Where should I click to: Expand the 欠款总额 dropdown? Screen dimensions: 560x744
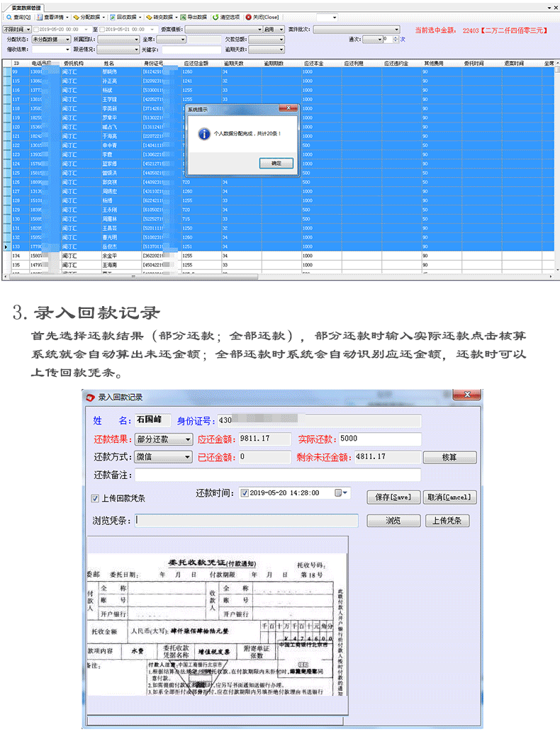pos(267,40)
